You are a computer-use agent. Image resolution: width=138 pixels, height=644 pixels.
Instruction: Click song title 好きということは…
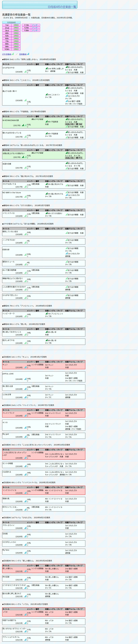click(10, 507)
